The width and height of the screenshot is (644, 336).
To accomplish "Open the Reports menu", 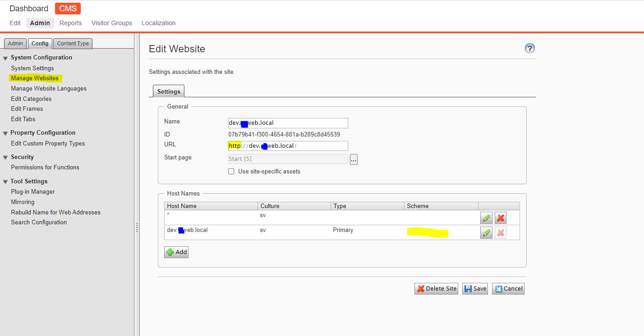I will coord(70,23).
